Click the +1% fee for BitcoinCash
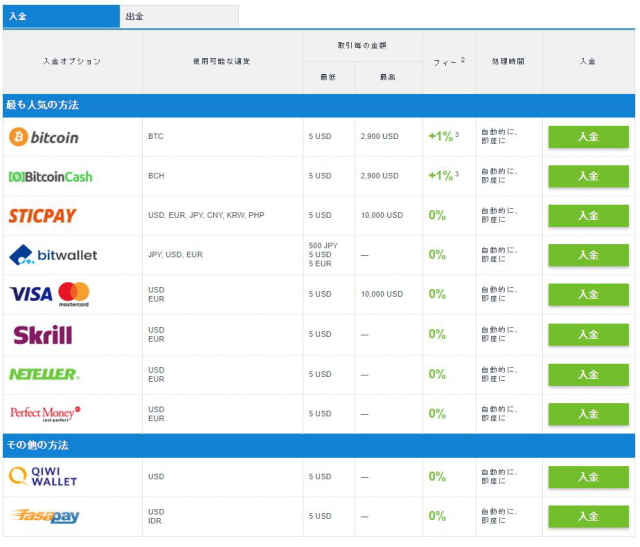The height and width of the screenshot is (547, 640). click(x=443, y=176)
